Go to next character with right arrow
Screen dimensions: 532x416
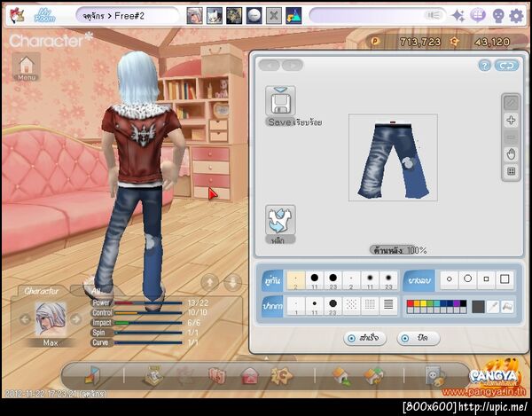point(76,319)
